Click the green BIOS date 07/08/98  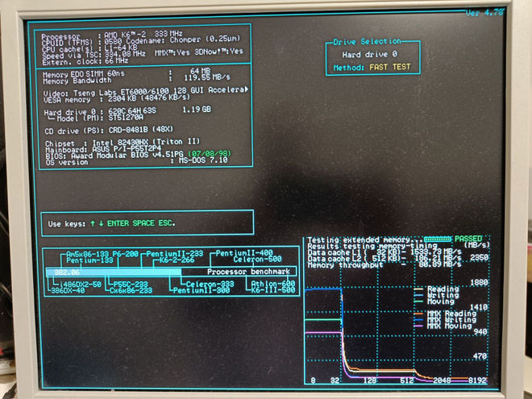pos(209,154)
